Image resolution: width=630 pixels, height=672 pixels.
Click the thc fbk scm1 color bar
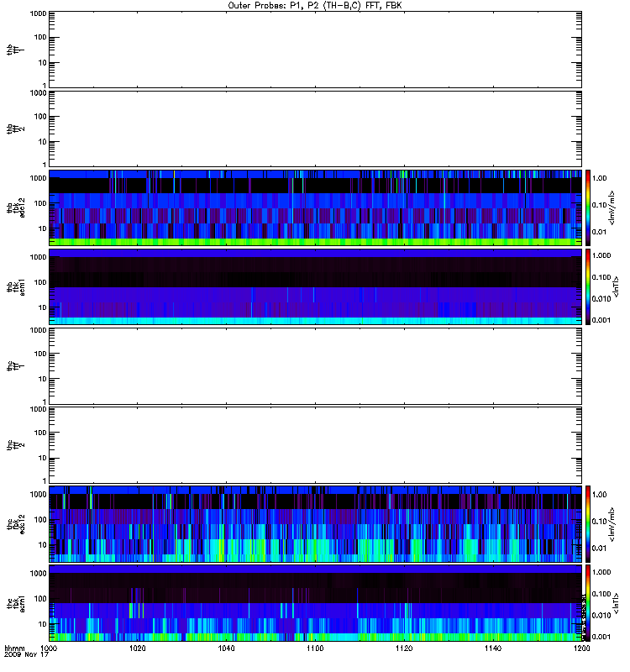[588, 603]
